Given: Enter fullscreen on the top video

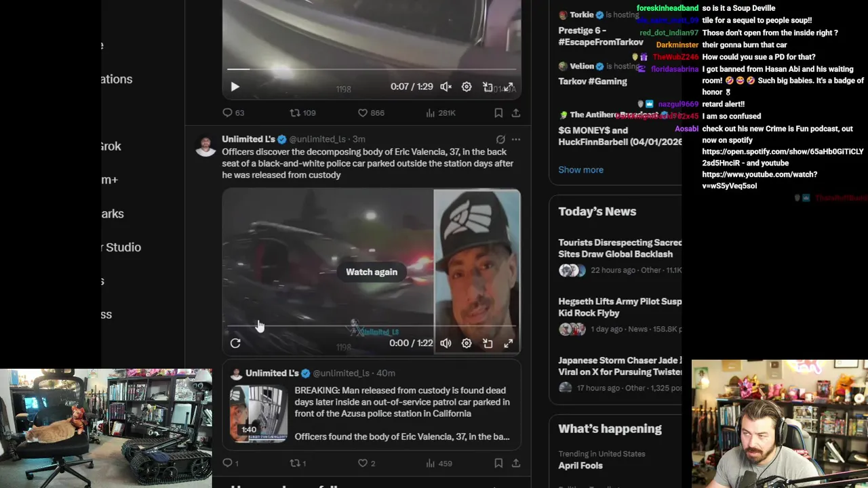Looking at the screenshot, I should coord(509,87).
